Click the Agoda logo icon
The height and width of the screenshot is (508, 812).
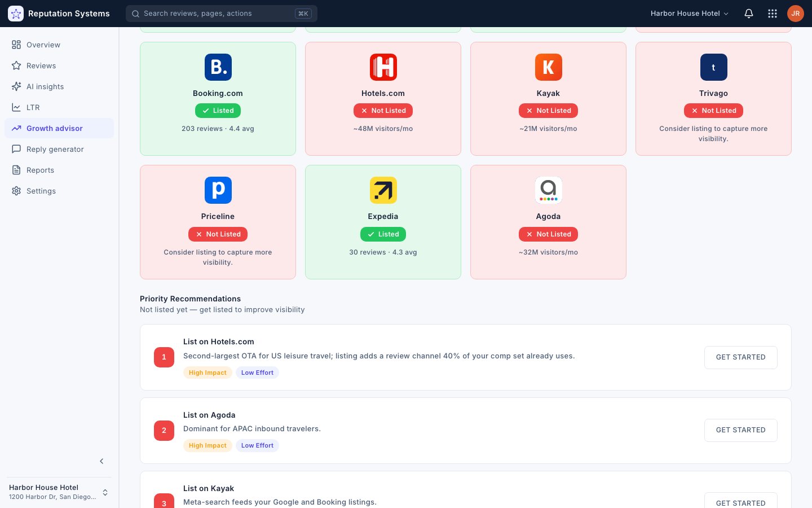tap(549, 190)
